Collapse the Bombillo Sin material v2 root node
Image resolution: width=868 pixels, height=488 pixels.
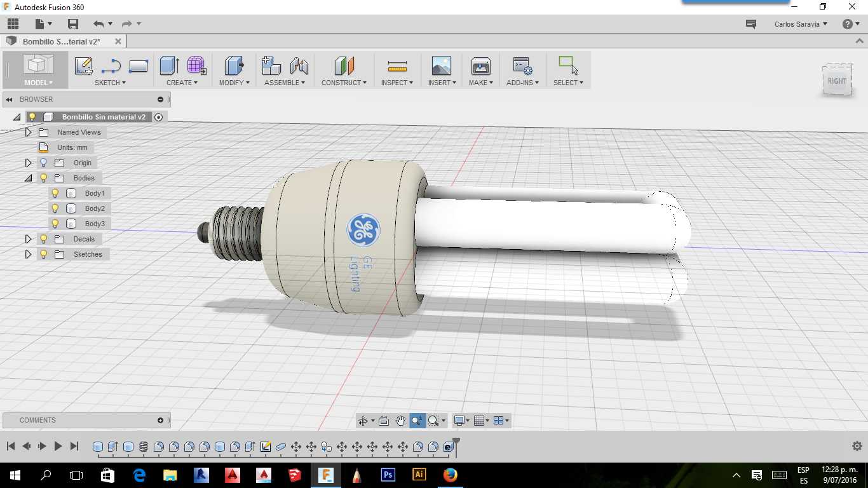[x=17, y=117]
